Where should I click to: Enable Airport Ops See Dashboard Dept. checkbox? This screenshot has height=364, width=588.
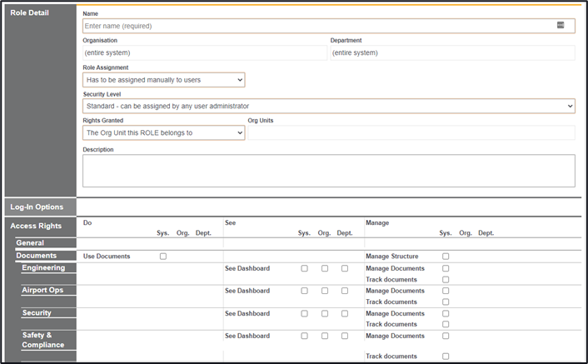pos(345,291)
